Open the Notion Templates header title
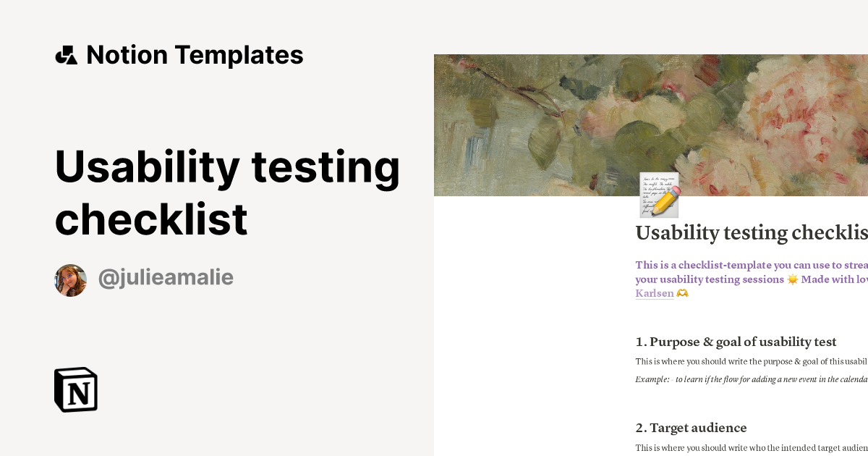The width and height of the screenshot is (868, 456). 195,55
